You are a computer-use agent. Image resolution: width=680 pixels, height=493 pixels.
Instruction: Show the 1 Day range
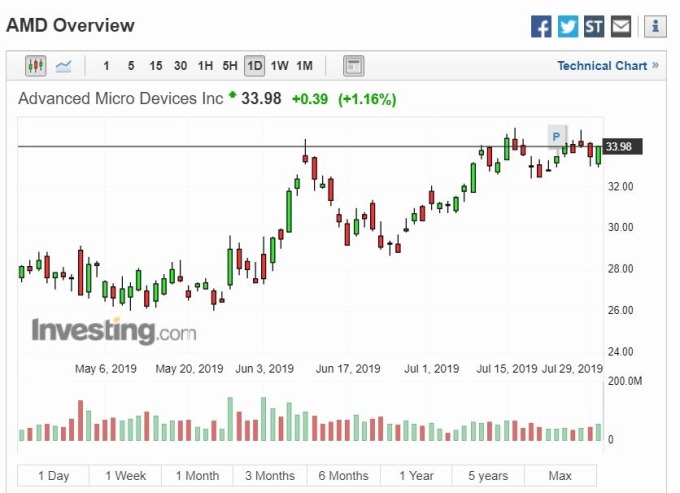53,476
